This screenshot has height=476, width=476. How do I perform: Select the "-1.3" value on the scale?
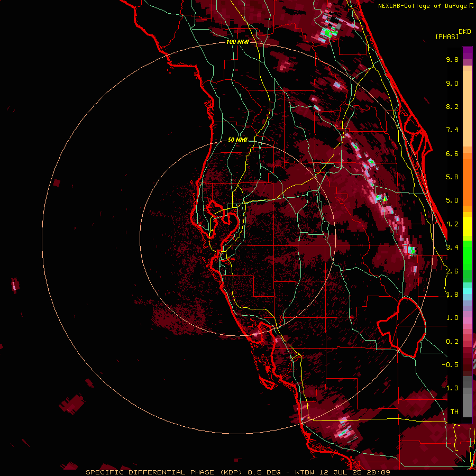pyautogui.click(x=450, y=388)
